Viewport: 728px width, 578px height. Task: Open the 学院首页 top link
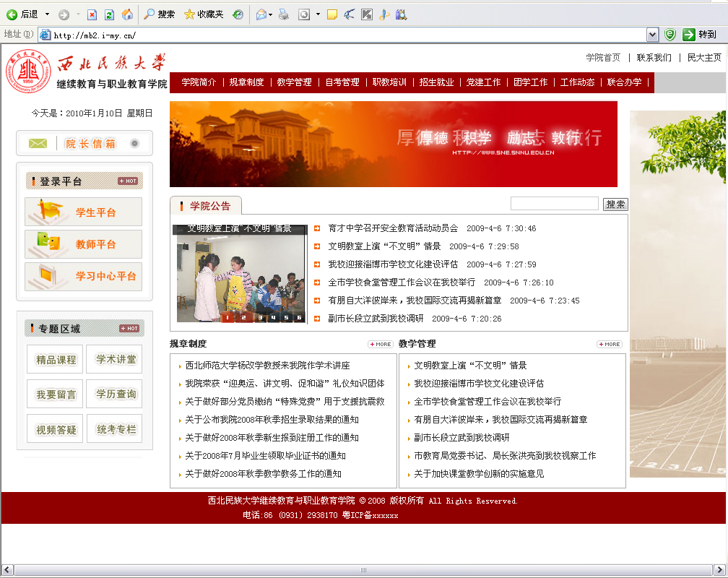(x=602, y=58)
